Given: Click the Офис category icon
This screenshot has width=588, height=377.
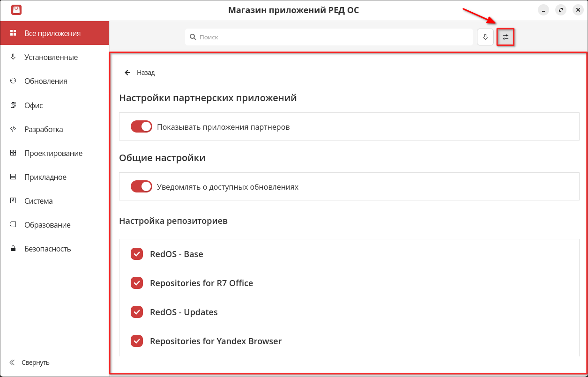Looking at the screenshot, I should point(14,105).
